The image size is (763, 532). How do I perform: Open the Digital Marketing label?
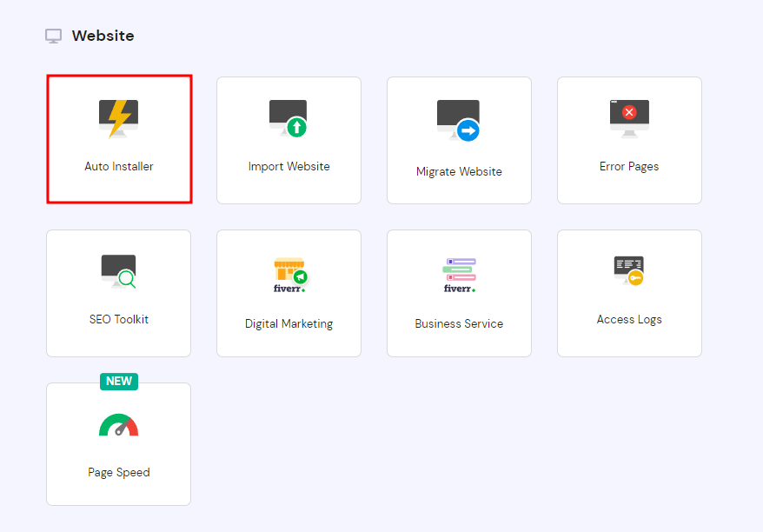point(289,323)
